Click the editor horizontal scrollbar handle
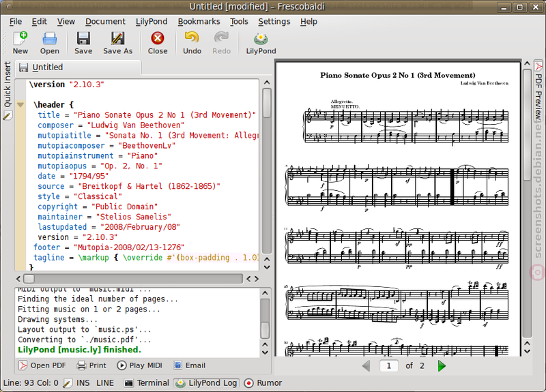The width and height of the screenshot is (546, 392). (x=29, y=279)
